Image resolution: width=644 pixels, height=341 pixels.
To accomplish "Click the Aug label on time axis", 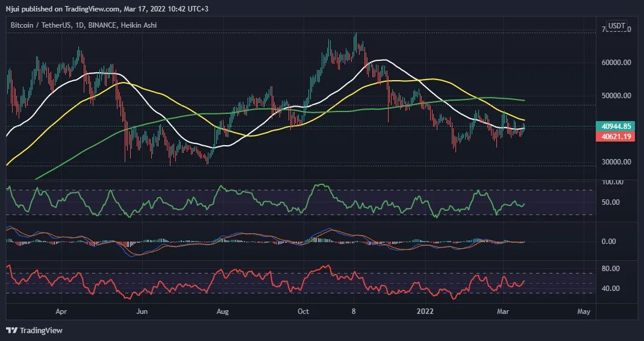I will [222, 312].
